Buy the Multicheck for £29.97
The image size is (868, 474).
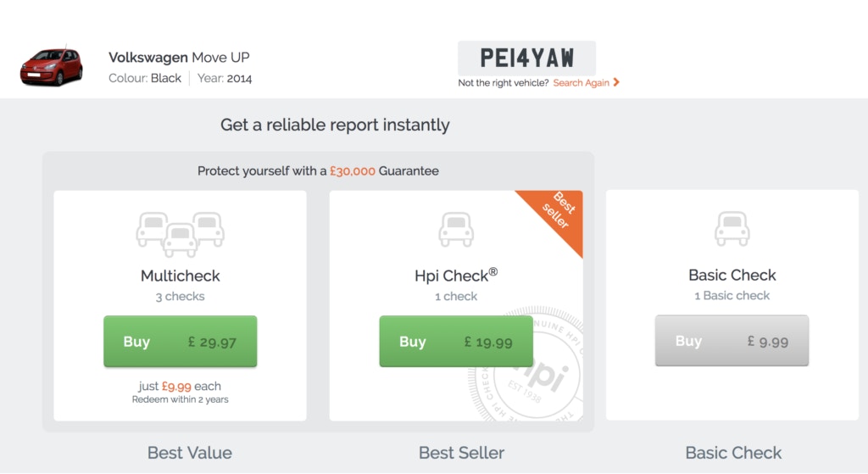(180, 342)
